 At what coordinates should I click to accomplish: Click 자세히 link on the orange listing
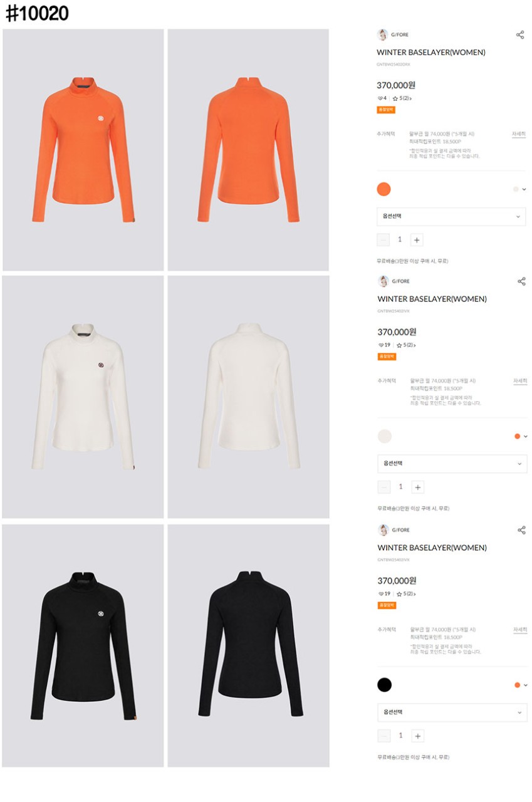[x=519, y=134]
